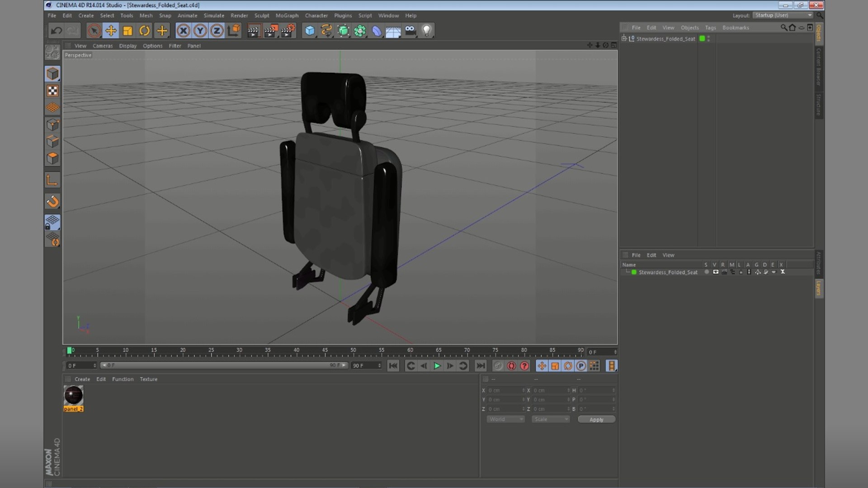Click the current frame field stepper
868x488 pixels.
[615, 352]
